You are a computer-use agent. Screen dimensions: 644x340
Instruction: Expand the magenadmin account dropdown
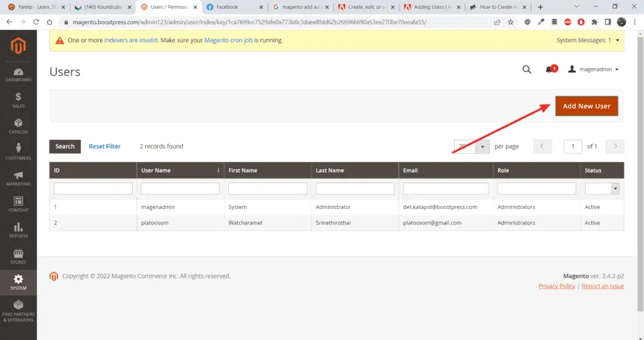(593, 69)
